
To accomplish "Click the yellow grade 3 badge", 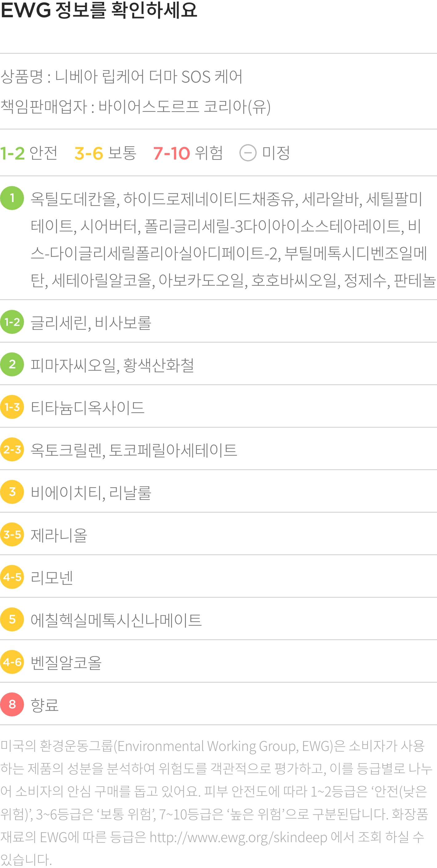I will click(x=12, y=492).
